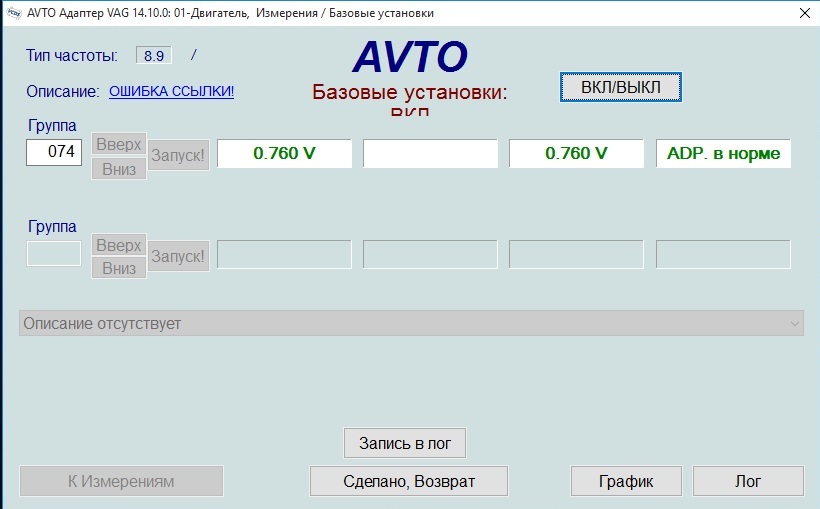Click the Запись в лог button
This screenshot has width=820, height=509.
coord(405,443)
